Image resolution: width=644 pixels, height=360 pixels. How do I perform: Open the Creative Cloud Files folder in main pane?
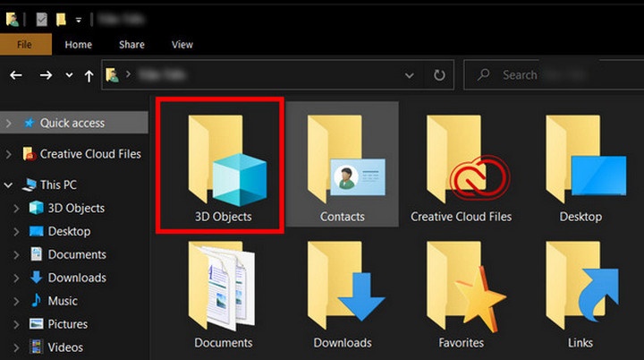468,159
